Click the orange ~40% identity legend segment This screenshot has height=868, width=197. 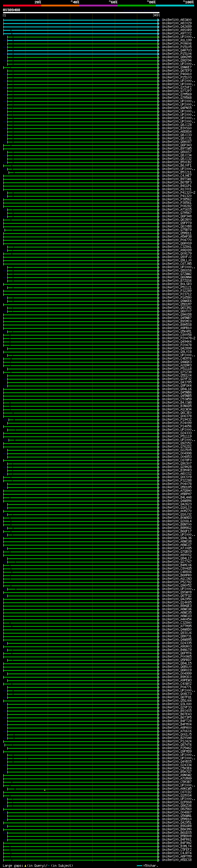60,6
